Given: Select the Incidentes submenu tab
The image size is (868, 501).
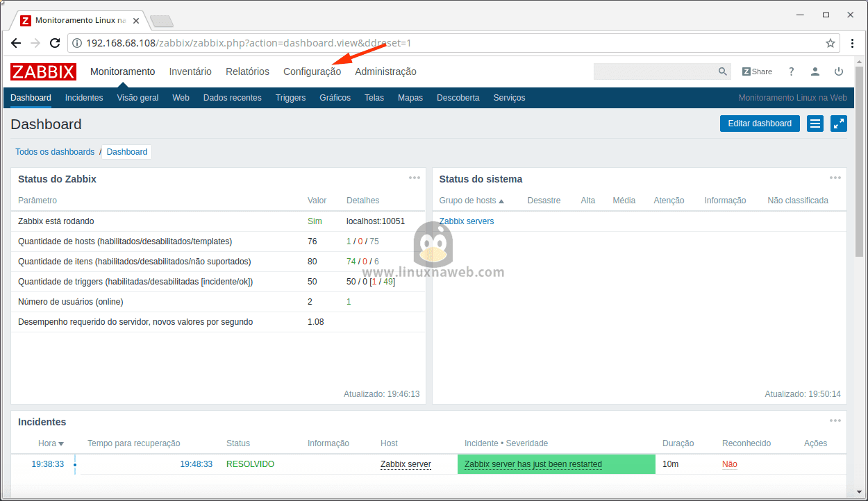Looking at the screenshot, I should click(x=84, y=98).
